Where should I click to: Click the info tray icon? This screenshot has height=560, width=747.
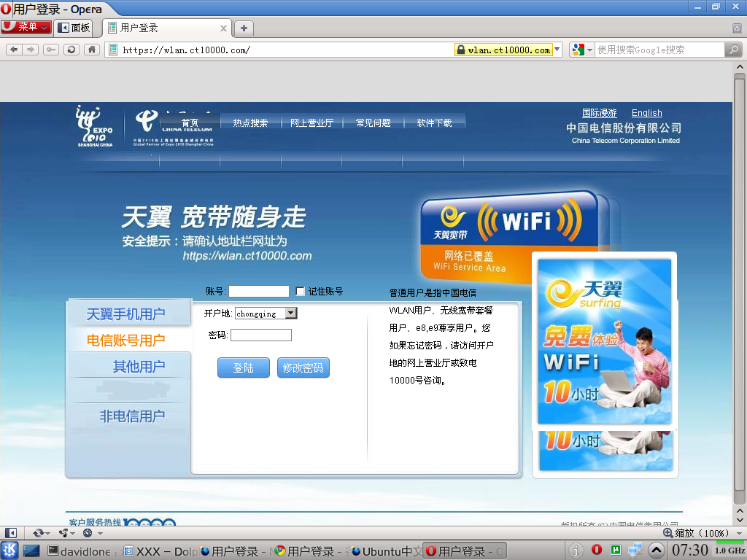(x=576, y=551)
